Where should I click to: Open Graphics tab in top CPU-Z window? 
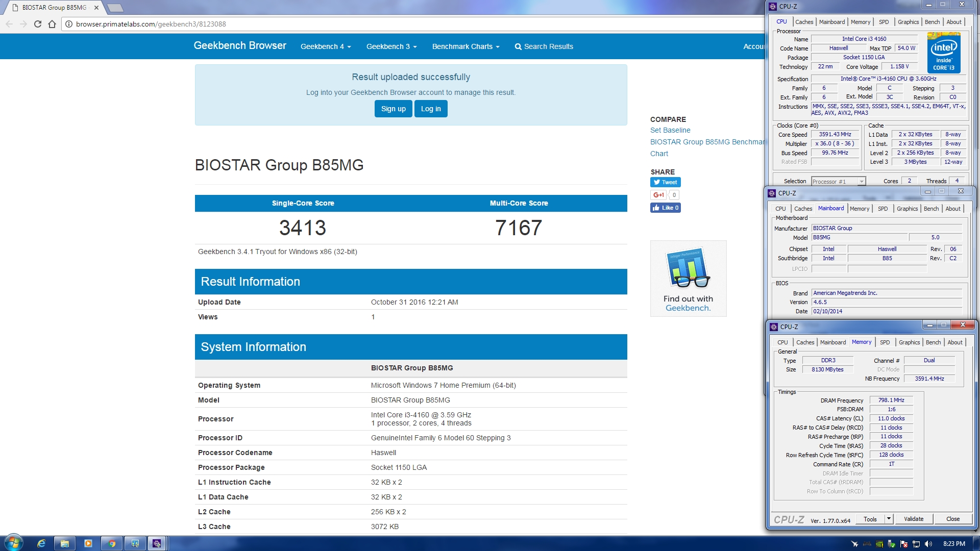(x=908, y=22)
